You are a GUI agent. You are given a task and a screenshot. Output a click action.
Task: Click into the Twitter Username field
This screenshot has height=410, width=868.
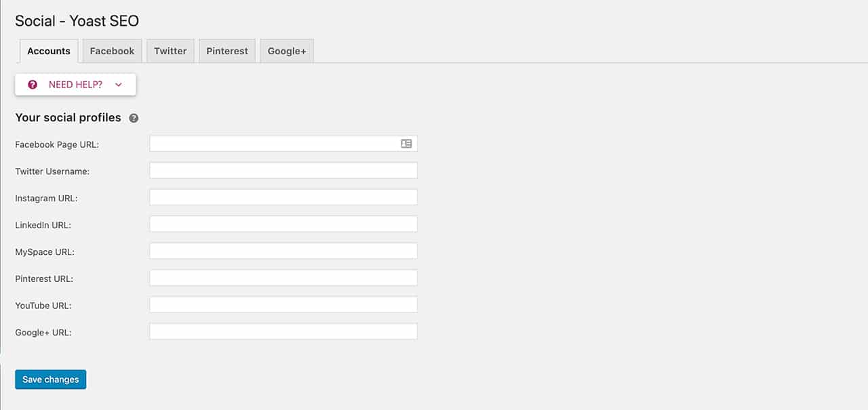click(283, 170)
